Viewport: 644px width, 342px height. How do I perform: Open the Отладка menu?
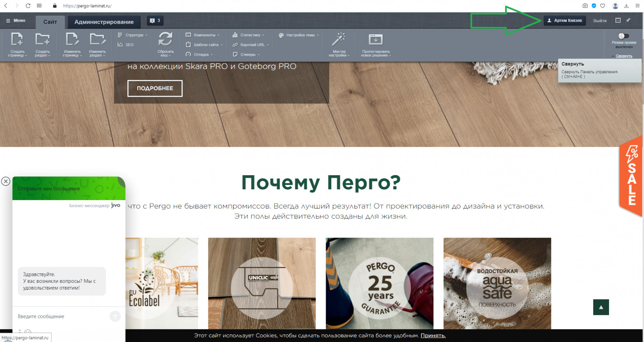coord(199,54)
